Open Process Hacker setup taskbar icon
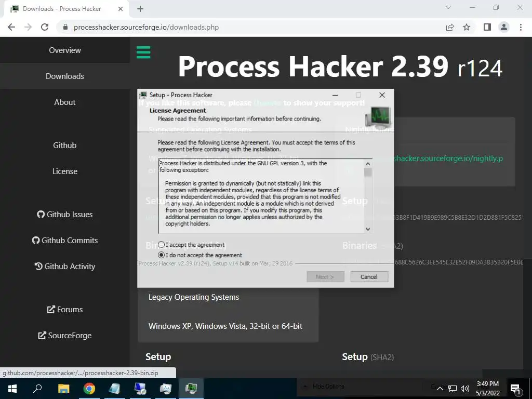 191,389
